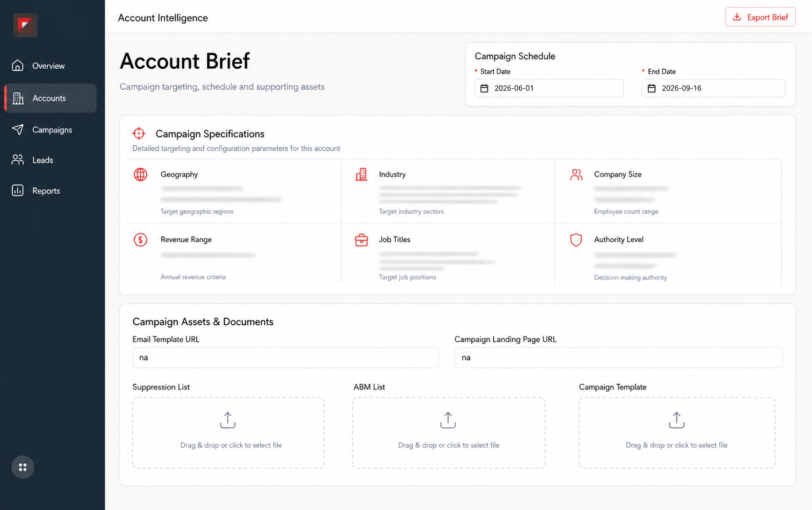Click the Accounts building icon
The height and width of the screenshot is (510, 812).
[x=18, y=98]
